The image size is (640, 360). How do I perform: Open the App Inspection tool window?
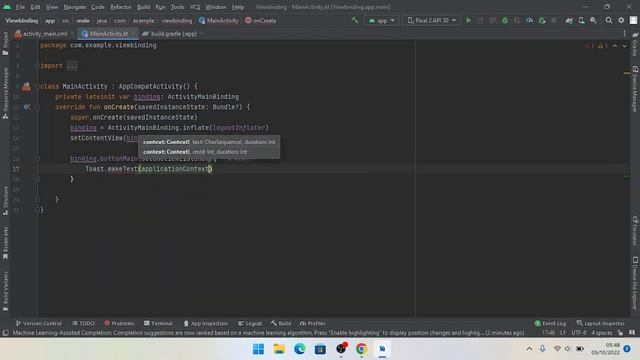pos(205,323)
